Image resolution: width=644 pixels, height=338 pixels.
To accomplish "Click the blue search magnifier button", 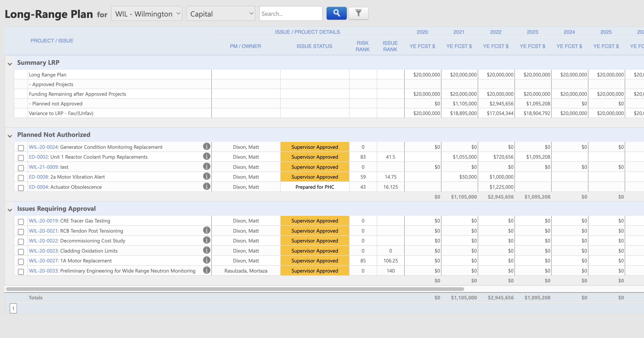I will 336,13.
